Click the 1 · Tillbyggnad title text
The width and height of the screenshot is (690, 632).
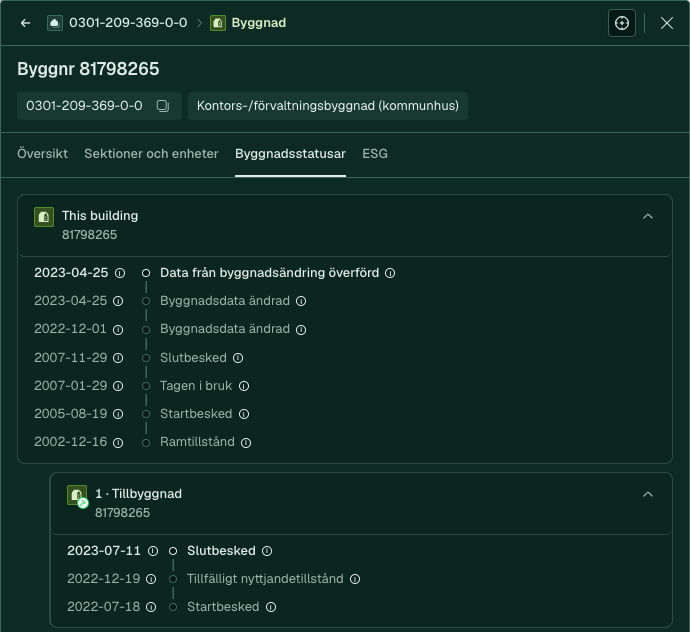click(x=139, y=494)
